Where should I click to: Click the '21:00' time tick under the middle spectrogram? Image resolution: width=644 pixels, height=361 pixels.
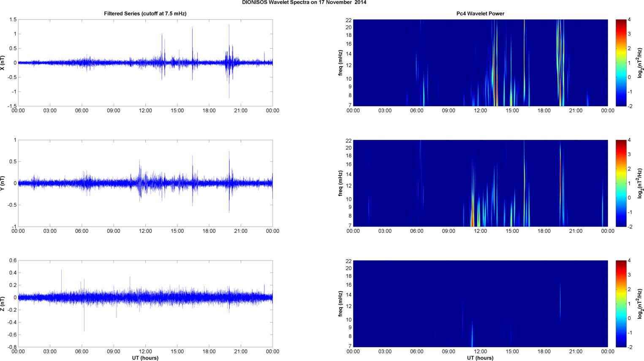coord(576,231)
